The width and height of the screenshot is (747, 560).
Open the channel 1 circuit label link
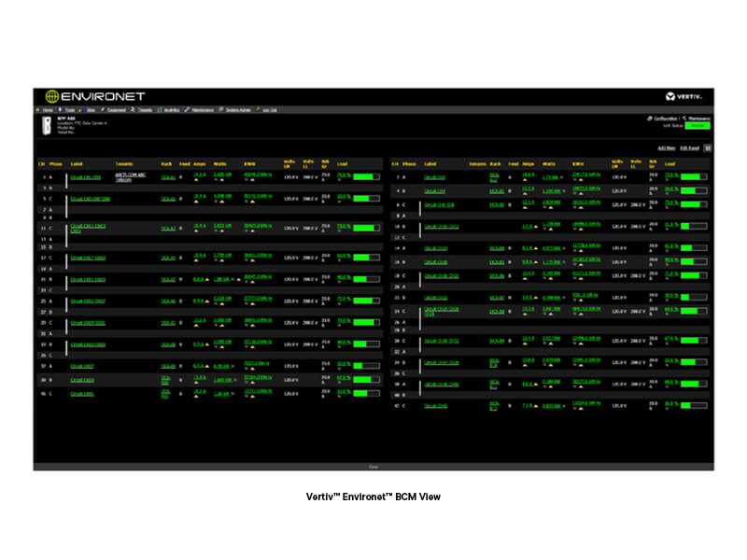click(x=85, y=175)
